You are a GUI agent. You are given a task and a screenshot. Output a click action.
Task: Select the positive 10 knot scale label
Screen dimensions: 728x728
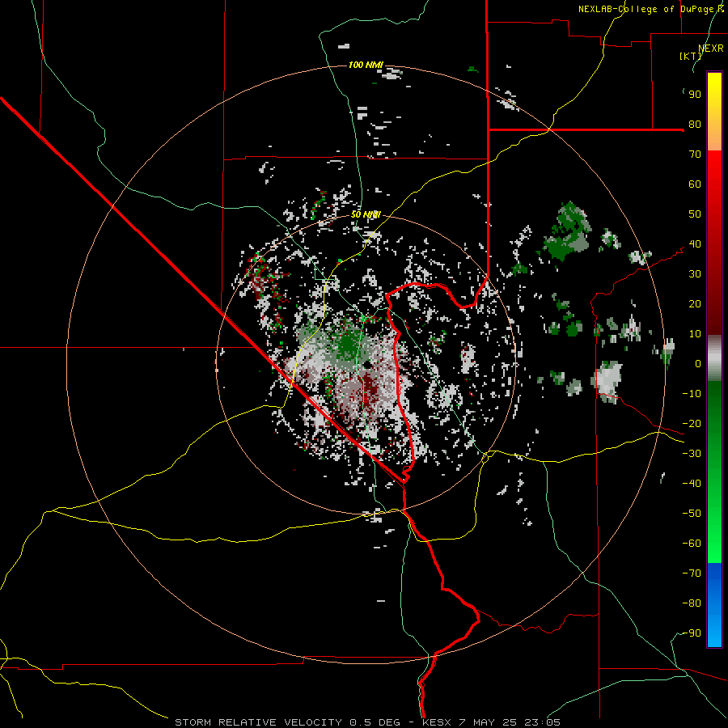[x=695, y=334]
